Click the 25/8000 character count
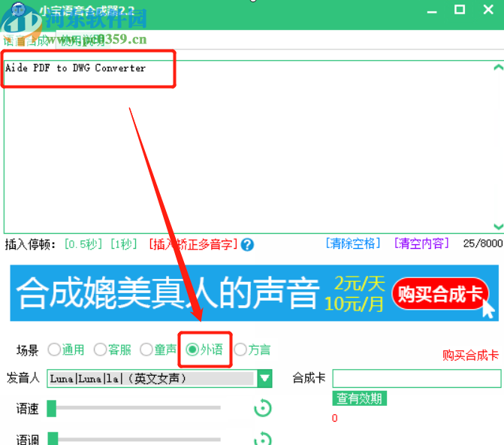The width and height of the screenshot is (504, 445). [x=483, y=244]
